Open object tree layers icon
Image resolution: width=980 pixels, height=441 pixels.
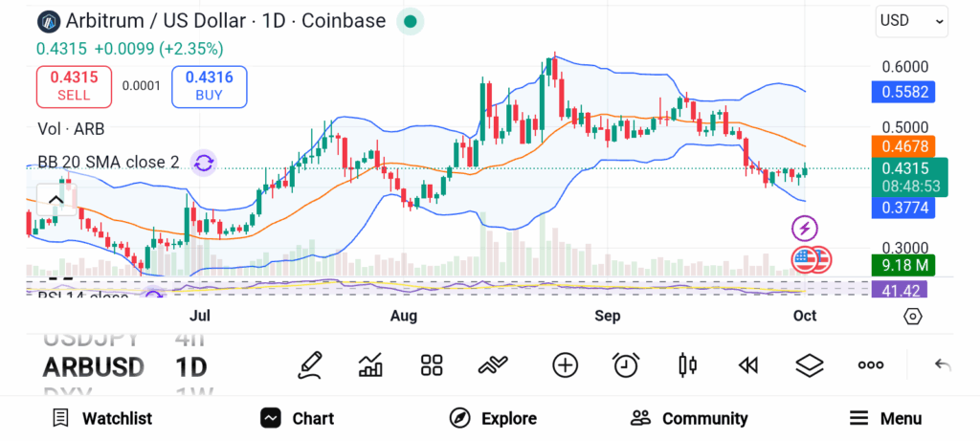click(810, 364)
